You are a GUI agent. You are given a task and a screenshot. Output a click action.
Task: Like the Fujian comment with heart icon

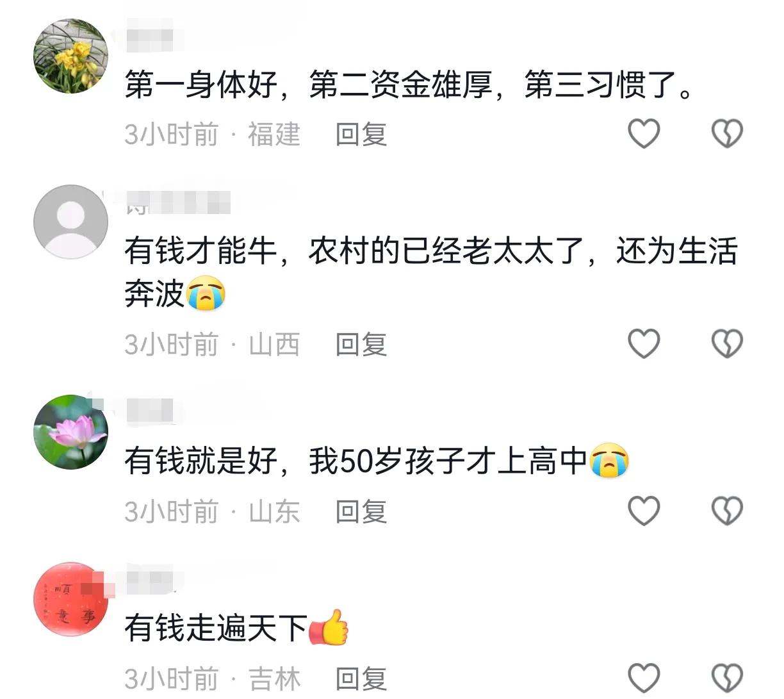644,134
